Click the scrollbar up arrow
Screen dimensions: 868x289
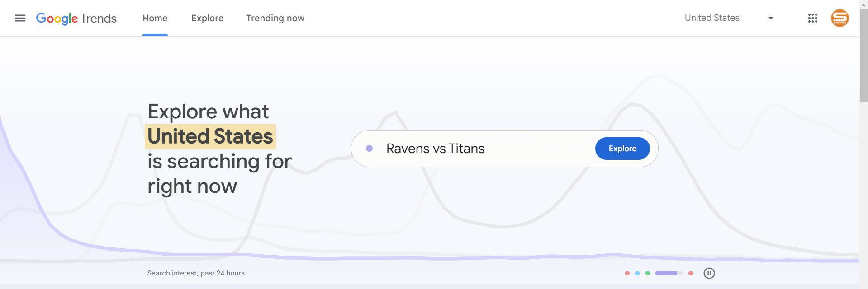863,5
